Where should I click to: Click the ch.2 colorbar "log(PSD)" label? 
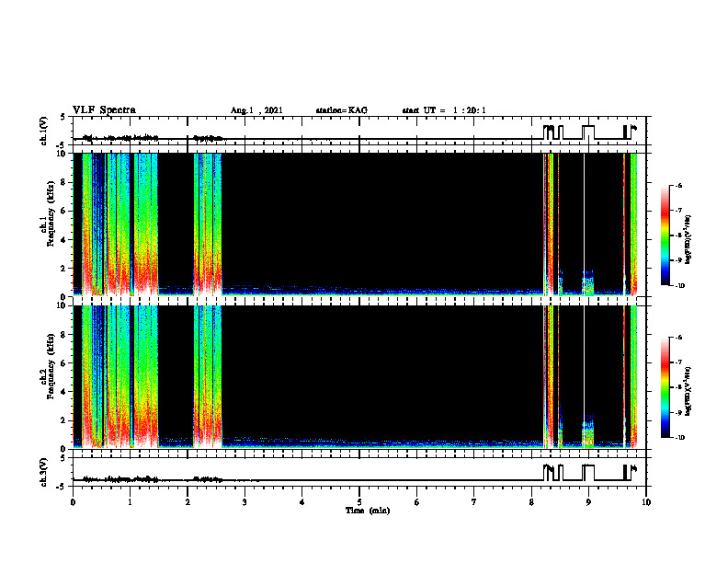pyautogui.click(x=688, y=392)
